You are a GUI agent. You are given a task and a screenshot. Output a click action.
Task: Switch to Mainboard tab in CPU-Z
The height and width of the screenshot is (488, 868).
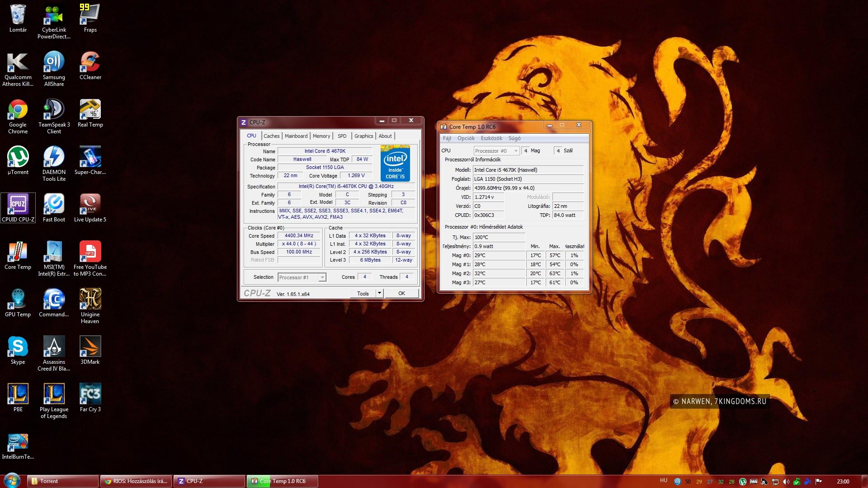point(296,136)
